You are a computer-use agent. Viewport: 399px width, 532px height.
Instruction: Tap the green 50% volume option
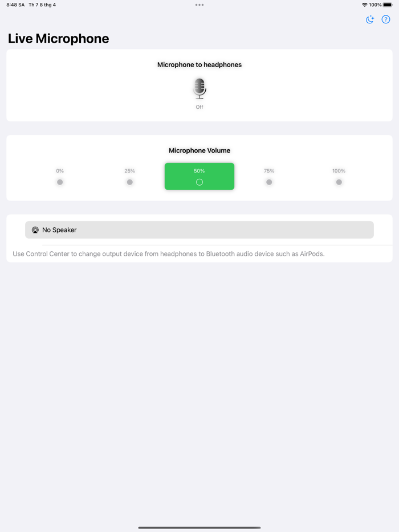[x=199, y=177]
